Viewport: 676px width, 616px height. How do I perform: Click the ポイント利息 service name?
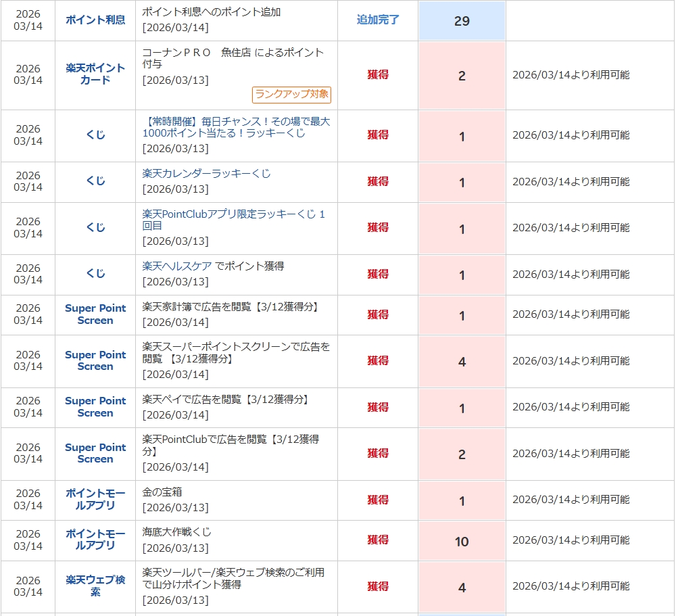coord(95,20)
